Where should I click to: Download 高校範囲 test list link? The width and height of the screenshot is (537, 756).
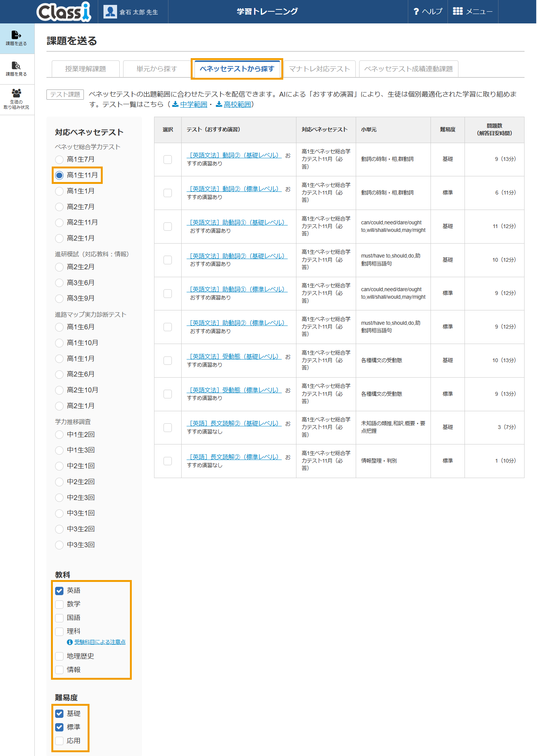coord(237,104)
